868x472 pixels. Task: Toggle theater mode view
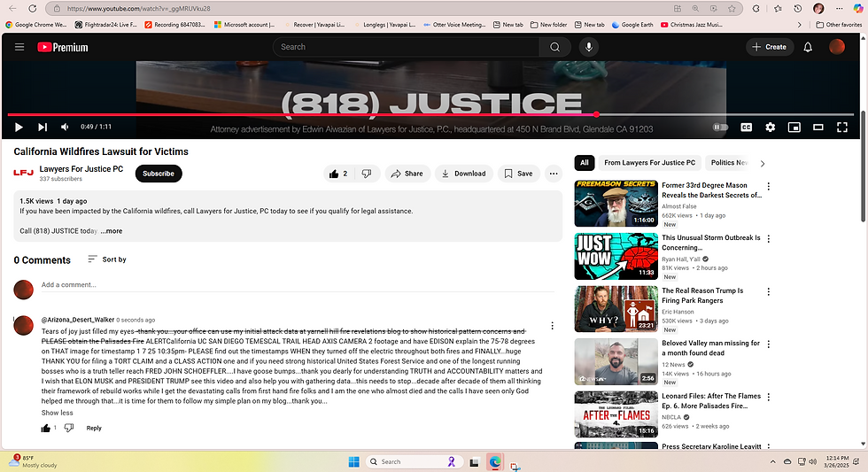point(818,128)
